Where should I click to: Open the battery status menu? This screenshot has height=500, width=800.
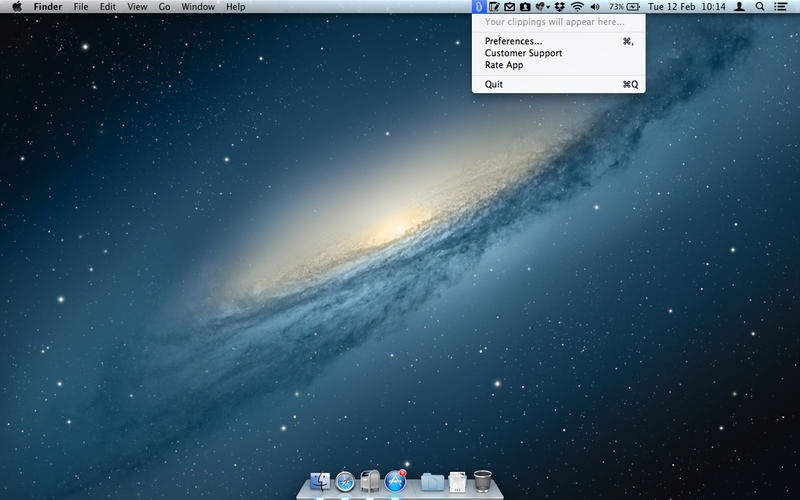(633, 7)
